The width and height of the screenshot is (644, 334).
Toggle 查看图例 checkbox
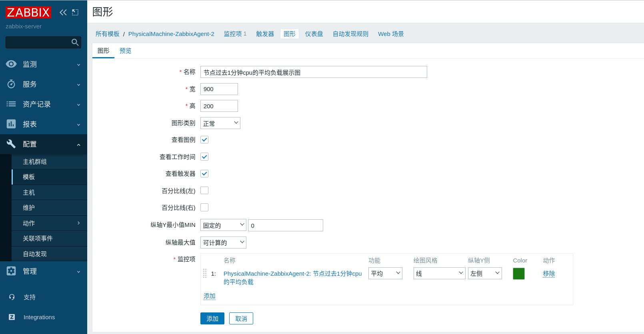(204, 139)
